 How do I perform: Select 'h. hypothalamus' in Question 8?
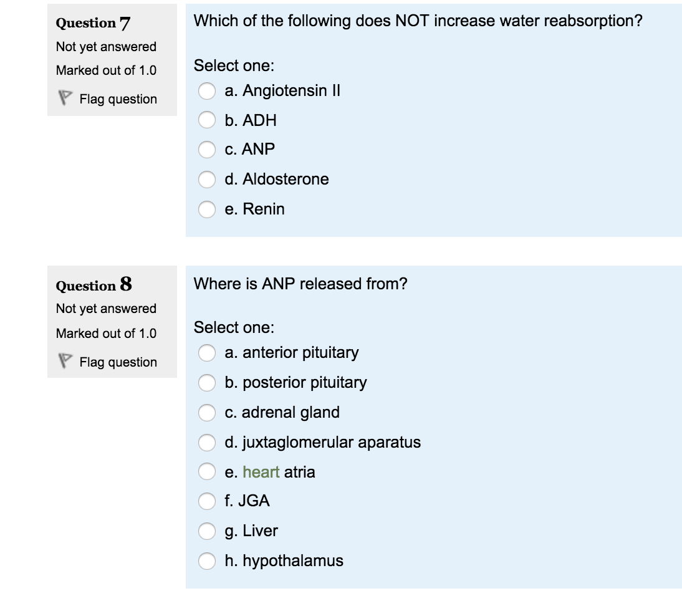tap(207, 561)
